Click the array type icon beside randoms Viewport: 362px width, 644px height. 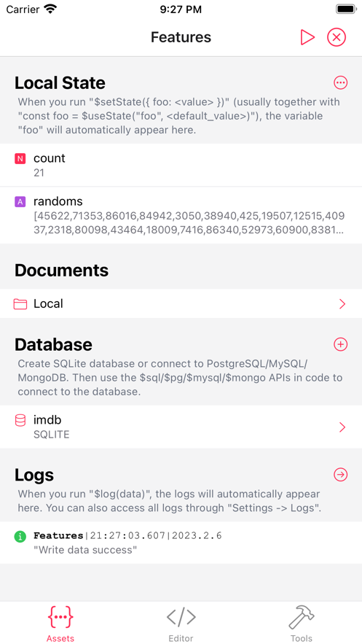tap(20, 202)
